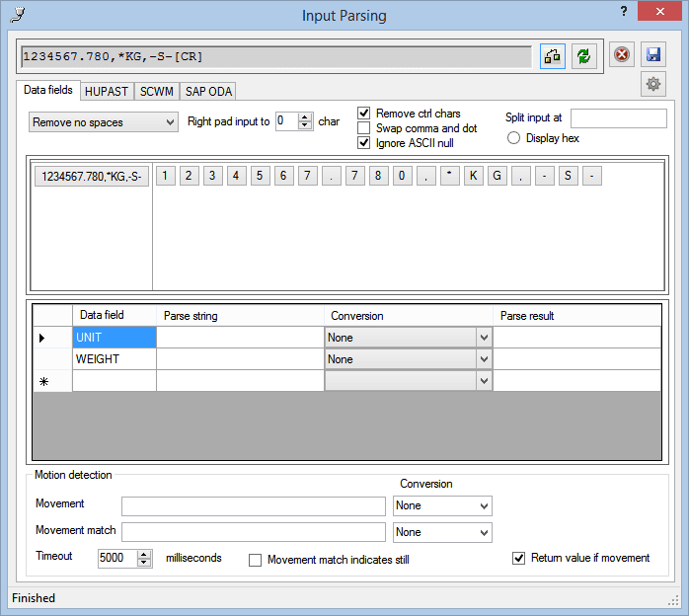The width and height of the screenshot is (689, 616).
Task: Increase the Timeout value with up arrow
Action: pos(145,554)
